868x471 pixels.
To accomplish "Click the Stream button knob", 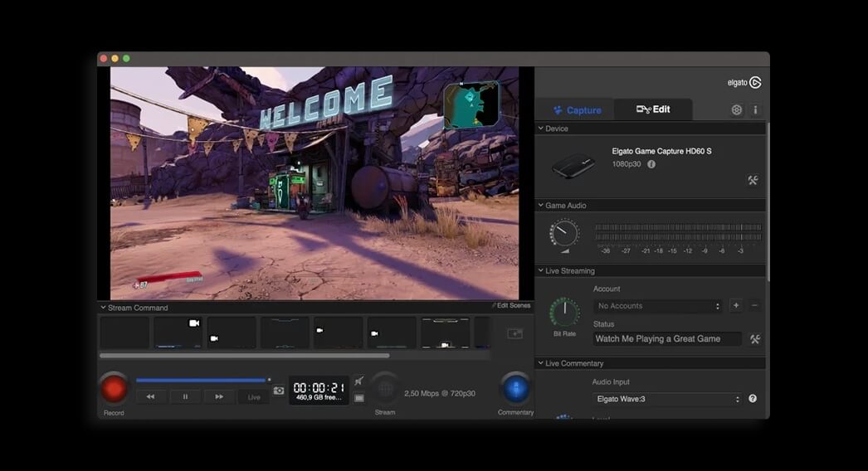I will point(385,390).
